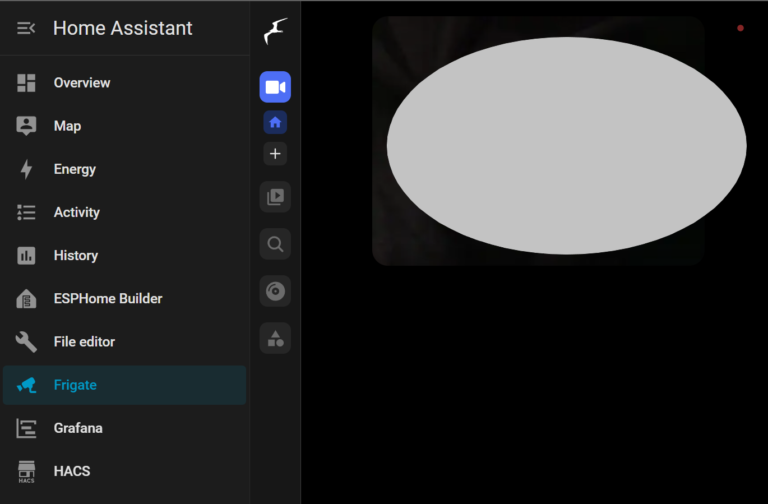Click the HACS store icon
The height and width of the screenshot is (504, 768).
click(26, 471)
